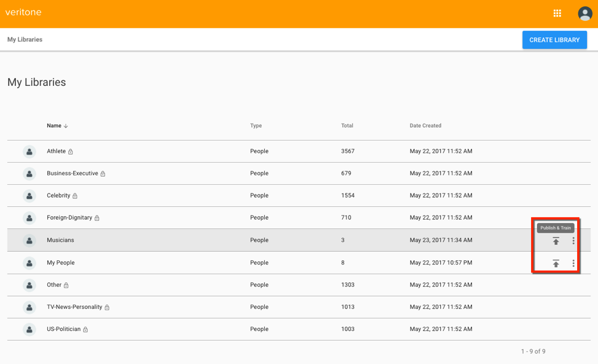Open the three-dot menu for Musicians

point(573,241)
